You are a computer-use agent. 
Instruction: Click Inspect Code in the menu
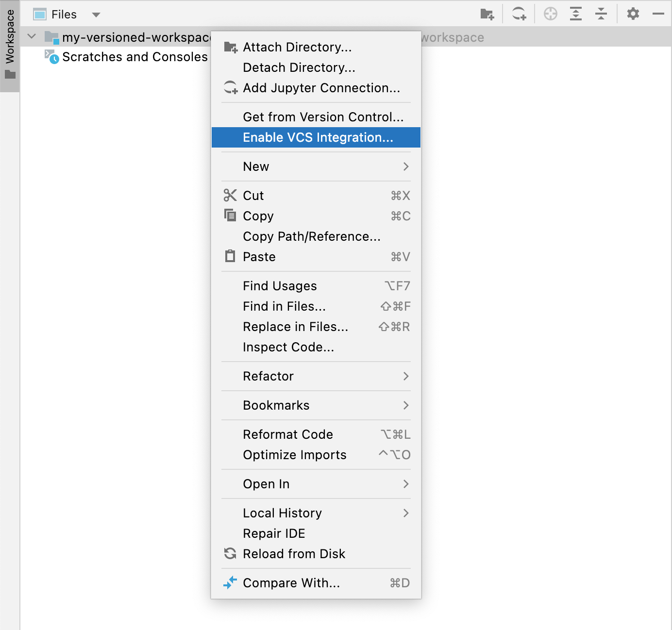click(x=288, y=347)
